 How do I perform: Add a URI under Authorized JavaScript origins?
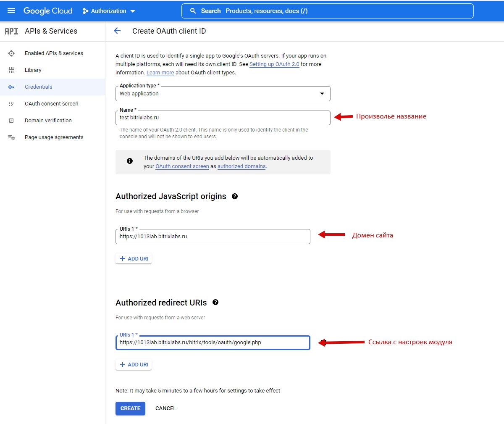[134, 259]
